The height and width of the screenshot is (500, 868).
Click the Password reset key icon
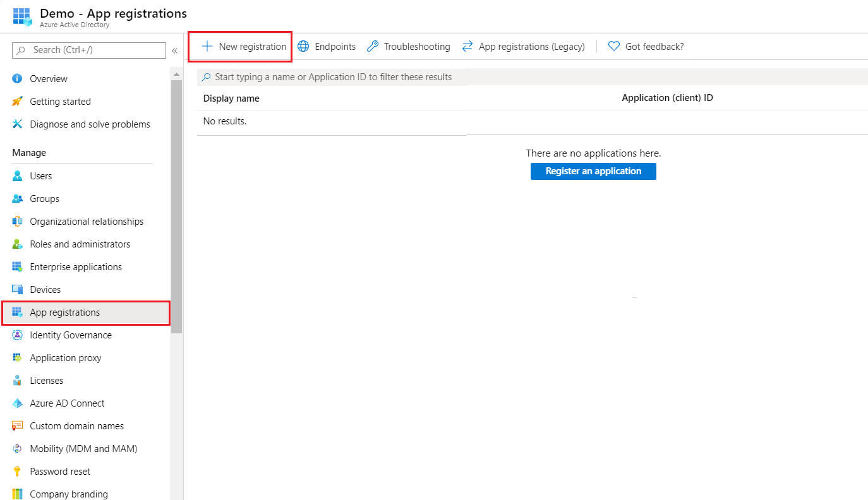(x=17, y=472)
